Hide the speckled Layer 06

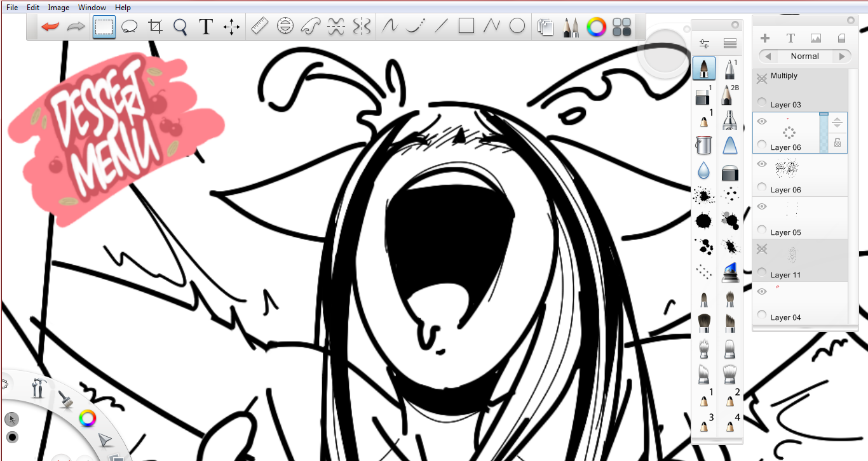[x=762, y=164]
